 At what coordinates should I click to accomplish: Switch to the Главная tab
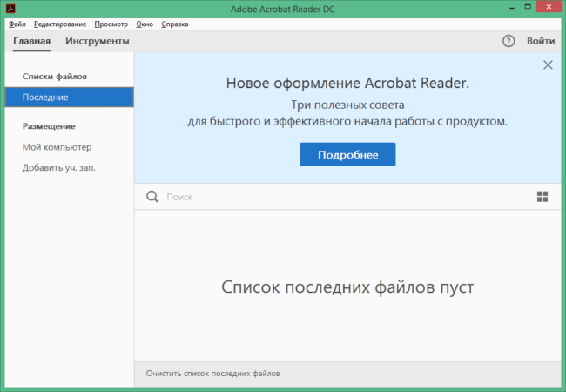[x=31, y=41]
